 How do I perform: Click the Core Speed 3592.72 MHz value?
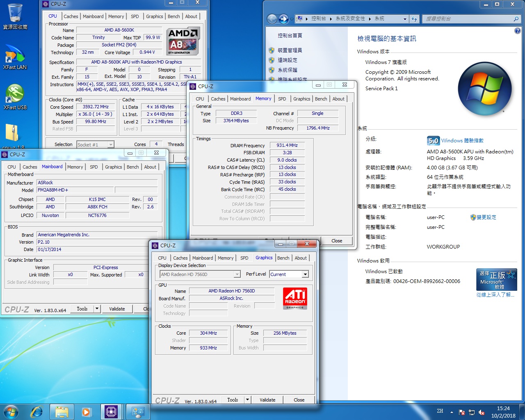pyautogui.click(x=96, y=107)
